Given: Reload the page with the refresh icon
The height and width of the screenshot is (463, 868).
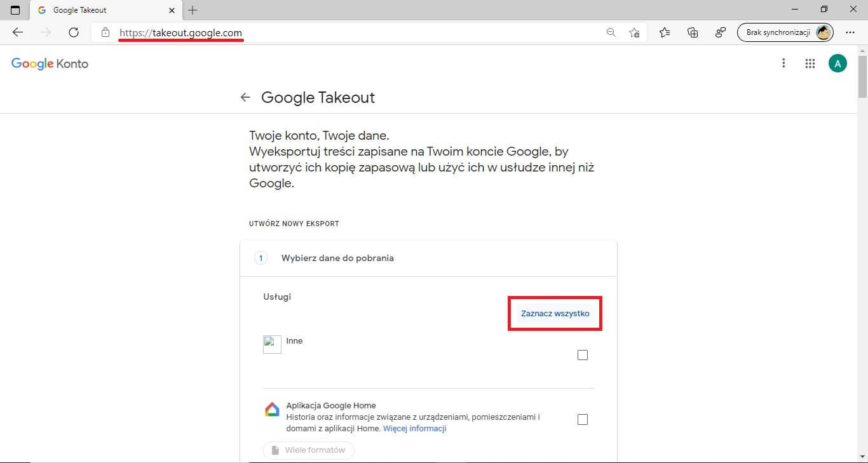Looking at the screenshot, I should pos(74,32).
